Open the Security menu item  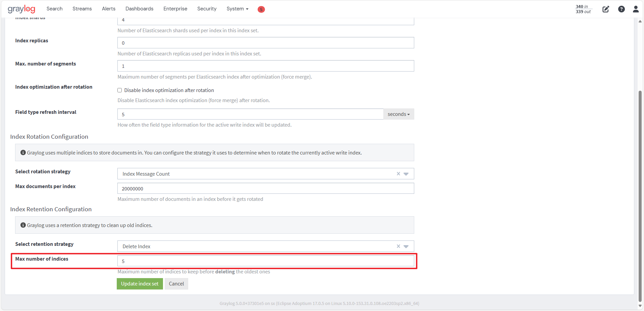207,9
